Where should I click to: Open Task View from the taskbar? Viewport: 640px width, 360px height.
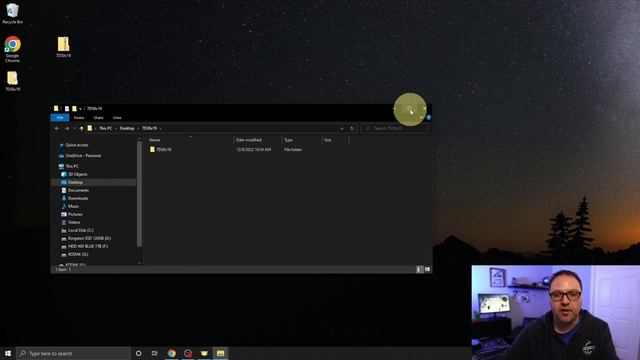pos(155,353)
